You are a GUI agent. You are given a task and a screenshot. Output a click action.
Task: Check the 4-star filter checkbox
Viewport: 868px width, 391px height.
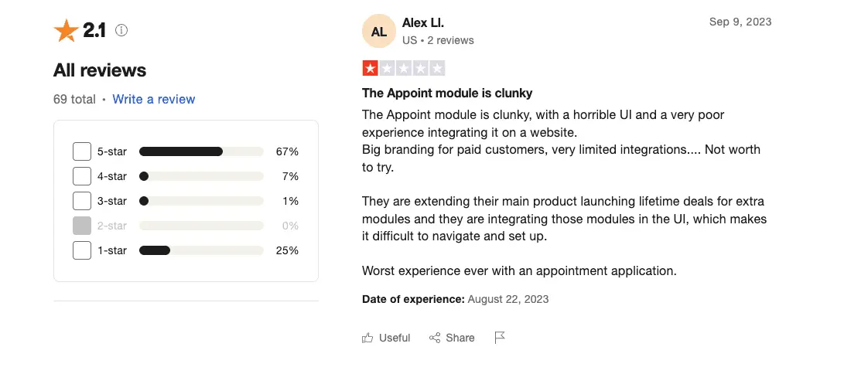82,176
